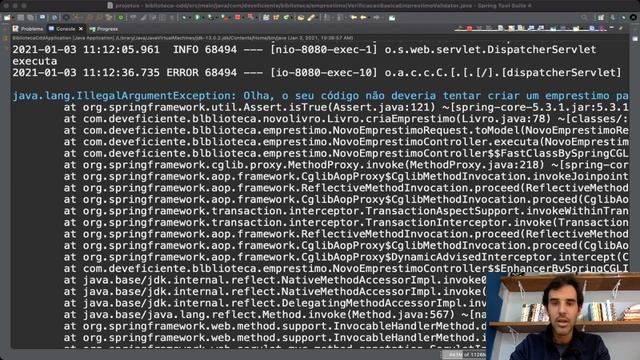Click the New Java Class icon
Viewport: 640px width, 360px height.
click(286, 18)
